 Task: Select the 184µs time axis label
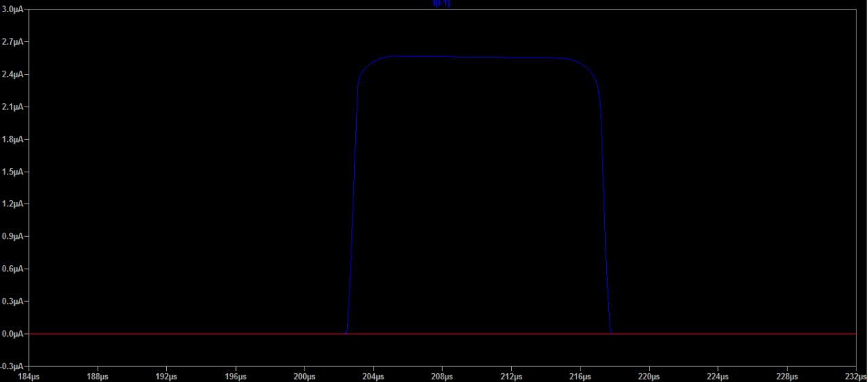click(28, 377)
